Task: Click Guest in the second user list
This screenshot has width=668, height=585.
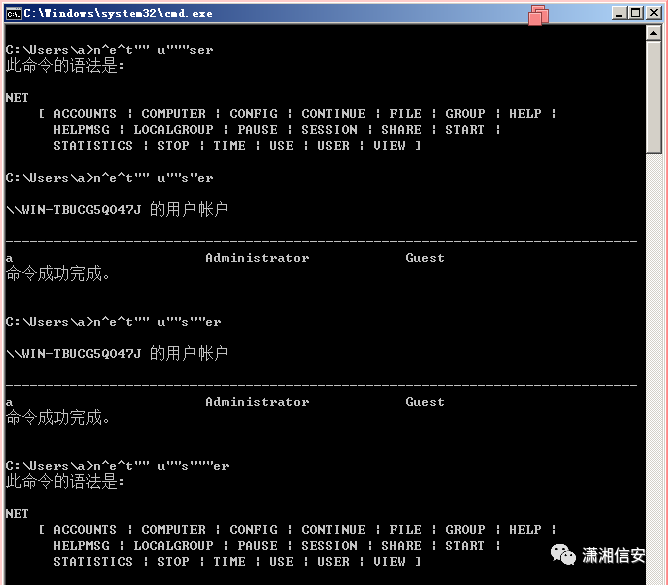Action: (x=425, y=402)
